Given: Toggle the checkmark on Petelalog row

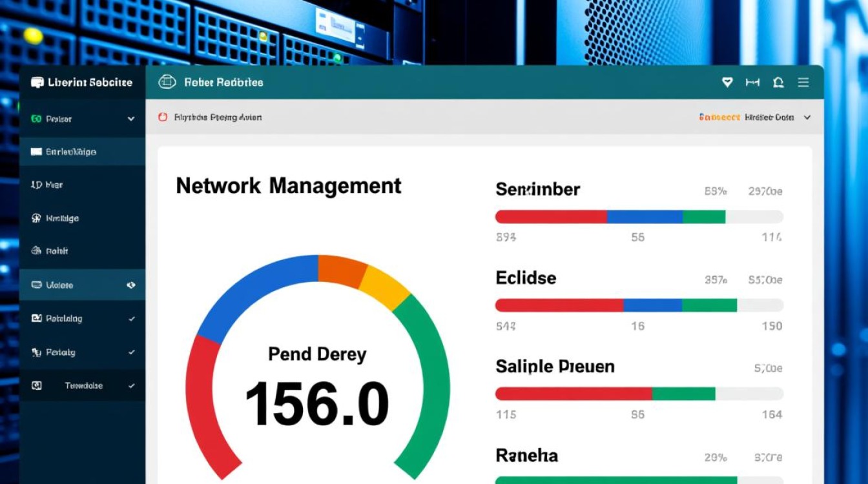Looking at the screenshot, I should pos(132,319).
